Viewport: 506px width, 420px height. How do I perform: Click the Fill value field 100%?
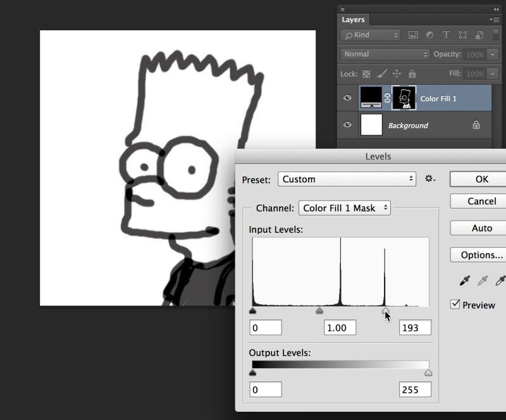[x=476, y=74]
